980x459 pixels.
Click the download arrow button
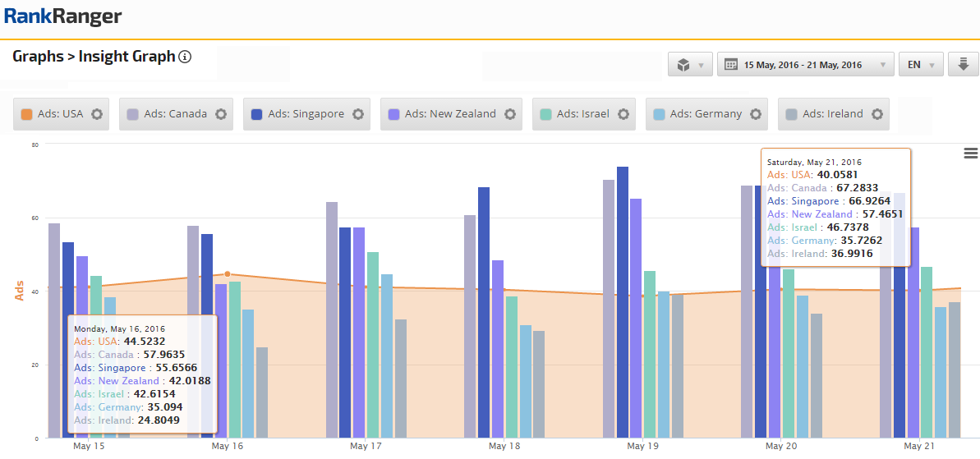[x=963, y=65]
